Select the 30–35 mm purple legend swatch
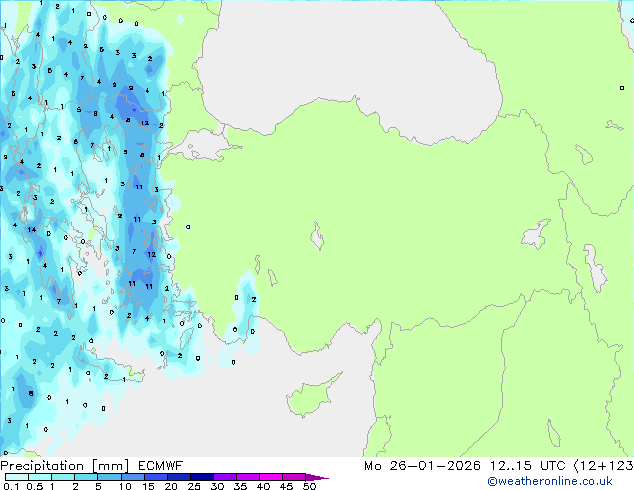This screenshot has width=634, height=490. tap(225, 477)
